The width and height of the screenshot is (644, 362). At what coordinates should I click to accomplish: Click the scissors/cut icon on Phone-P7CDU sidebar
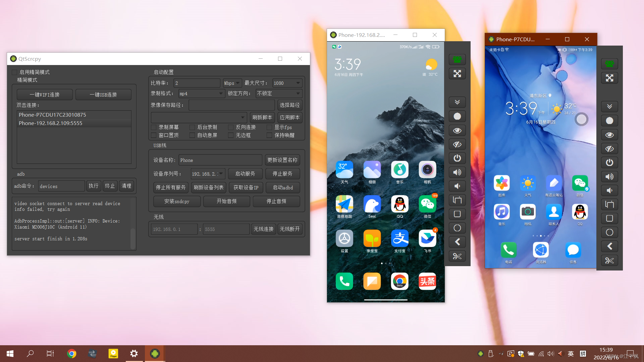click(609, 260)
